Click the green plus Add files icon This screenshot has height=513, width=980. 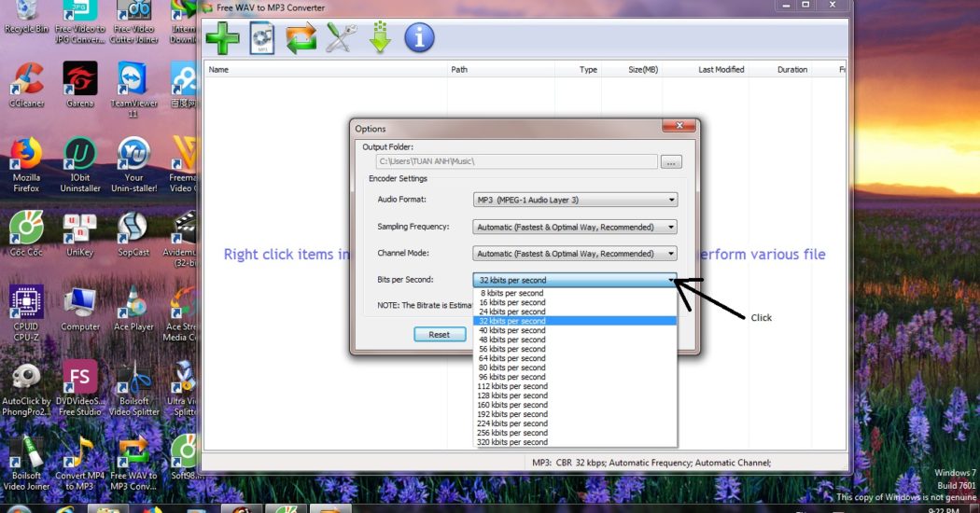pos(222,38)
